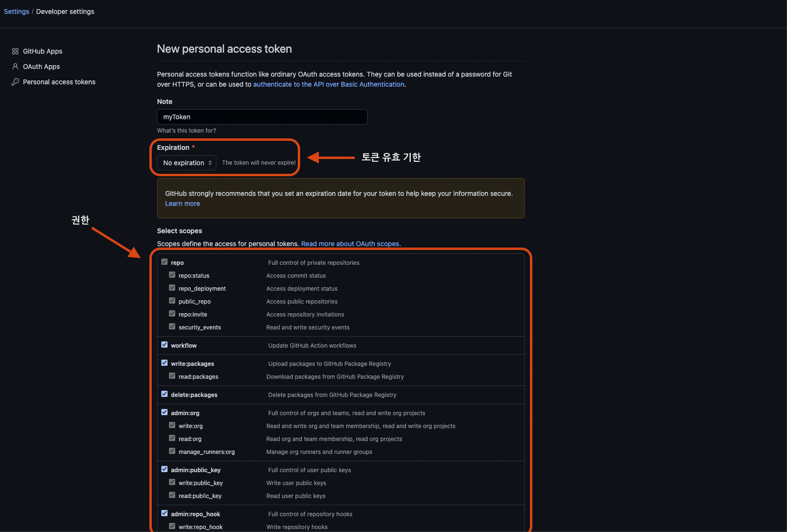Viewport: 787px width, 532px height.
Task: Click Read more about OAuth scopes
Action: pos(351,244)
